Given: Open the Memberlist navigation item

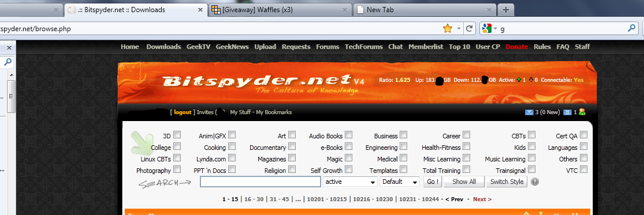Looking at the screenshot, I should point(426,47).
